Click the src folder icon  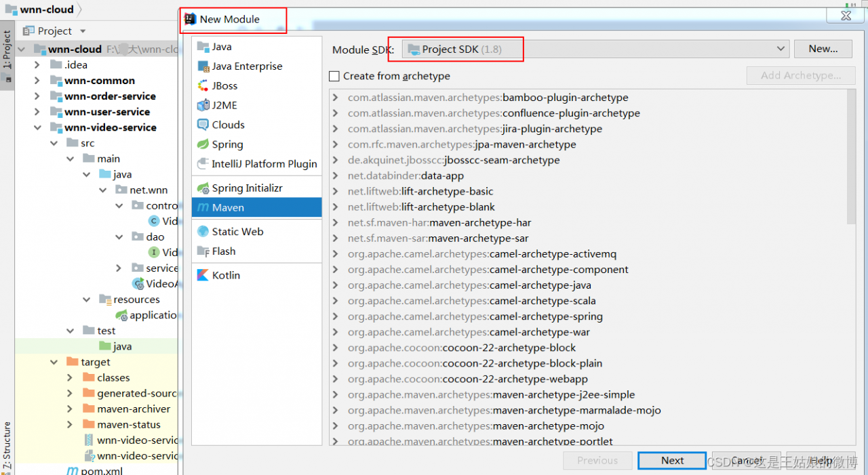tap(72, 143)
